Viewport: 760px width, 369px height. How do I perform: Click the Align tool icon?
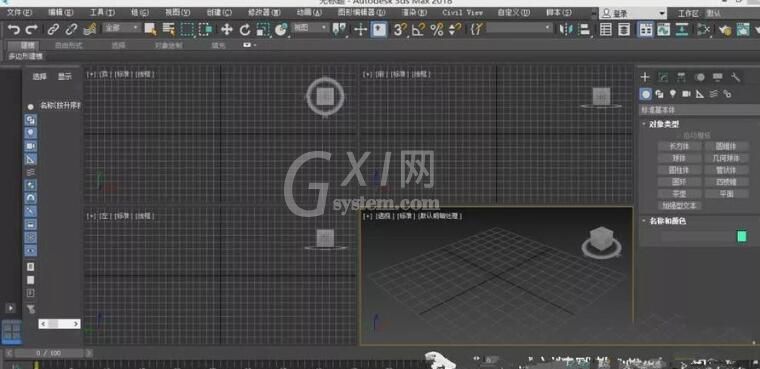585,30
